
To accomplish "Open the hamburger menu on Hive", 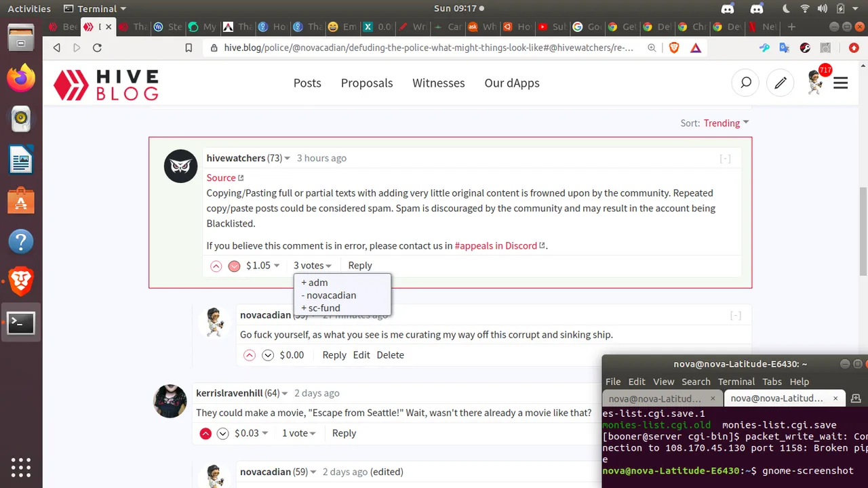I will tap(841, 83).
